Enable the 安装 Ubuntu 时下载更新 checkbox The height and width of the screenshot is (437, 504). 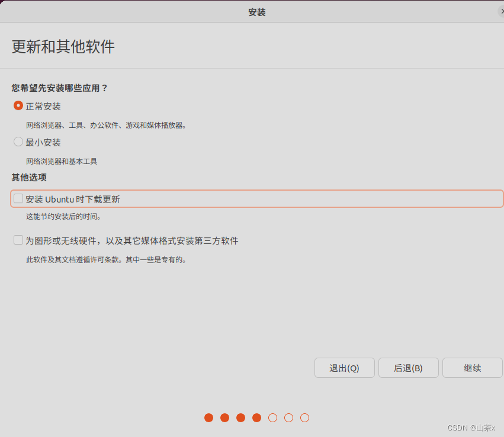[x=18, y=198]
